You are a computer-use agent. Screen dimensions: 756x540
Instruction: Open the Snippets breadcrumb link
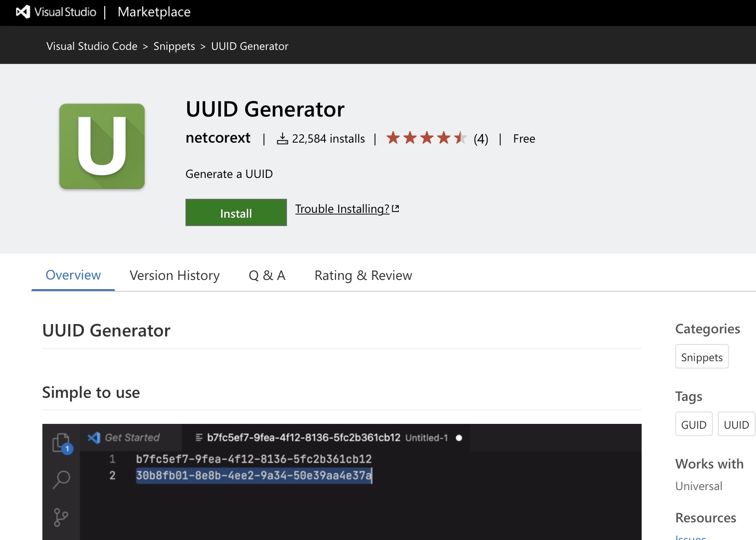pyautogui.click(x=174, y=46)
